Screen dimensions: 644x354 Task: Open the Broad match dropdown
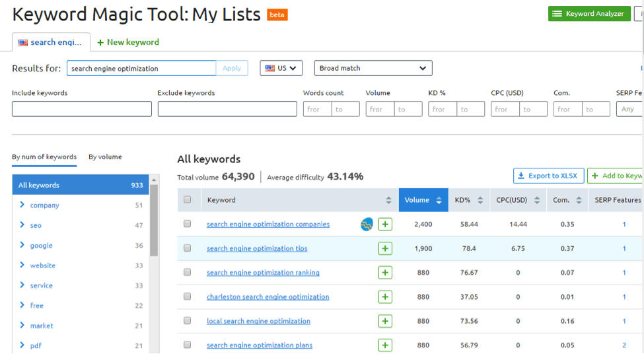(373, 68)
